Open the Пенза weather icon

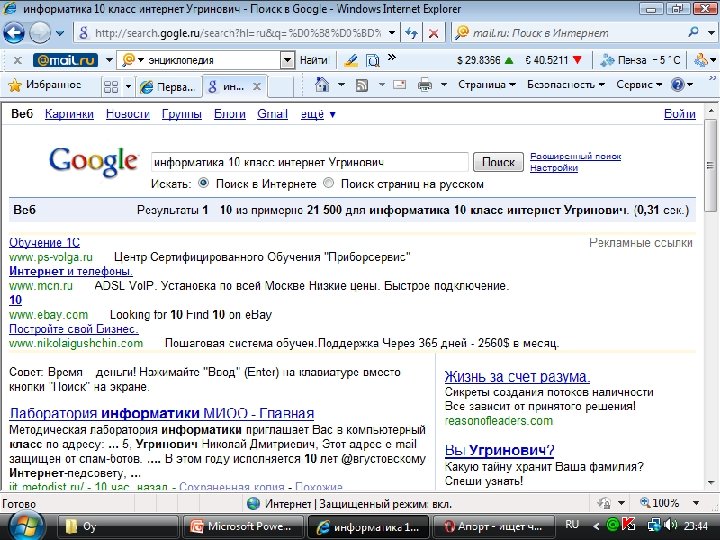click(x=607, y=60)
